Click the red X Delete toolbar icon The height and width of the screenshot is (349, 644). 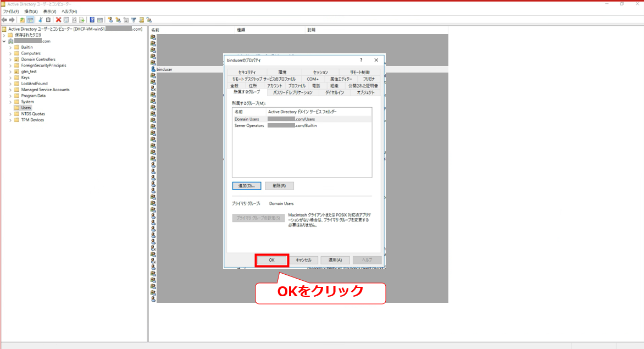(x=58, y=20)
